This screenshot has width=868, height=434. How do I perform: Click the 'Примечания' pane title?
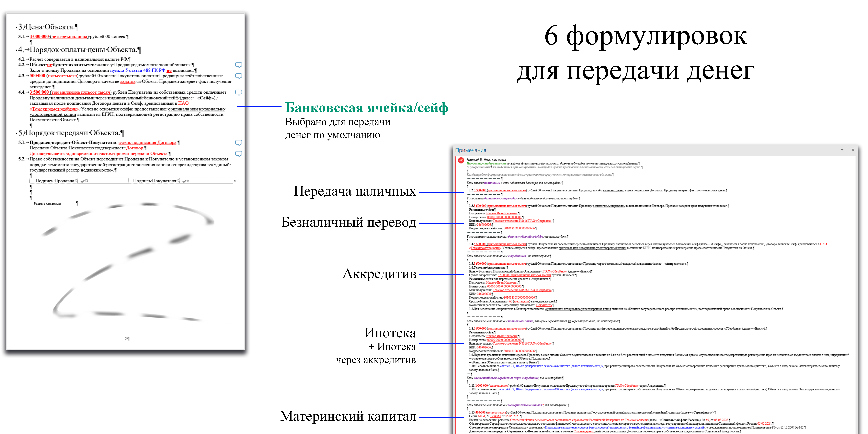coord(470,150)
